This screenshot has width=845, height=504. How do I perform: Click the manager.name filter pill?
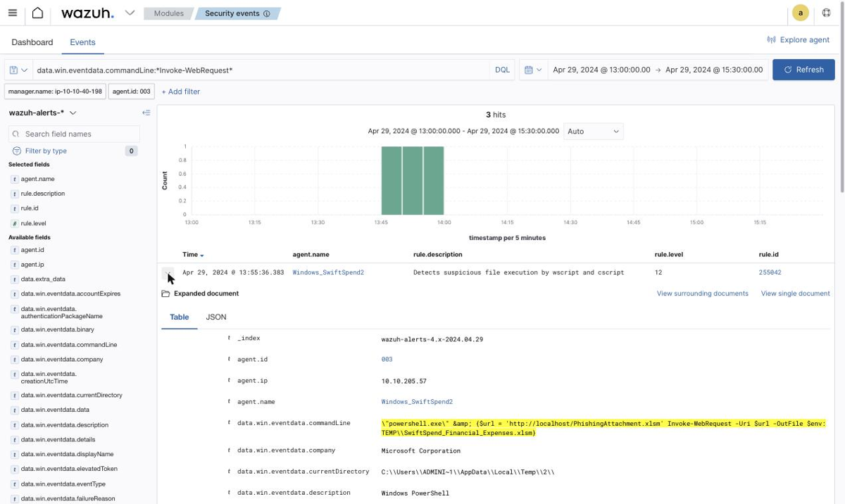(x=55, y=92)
